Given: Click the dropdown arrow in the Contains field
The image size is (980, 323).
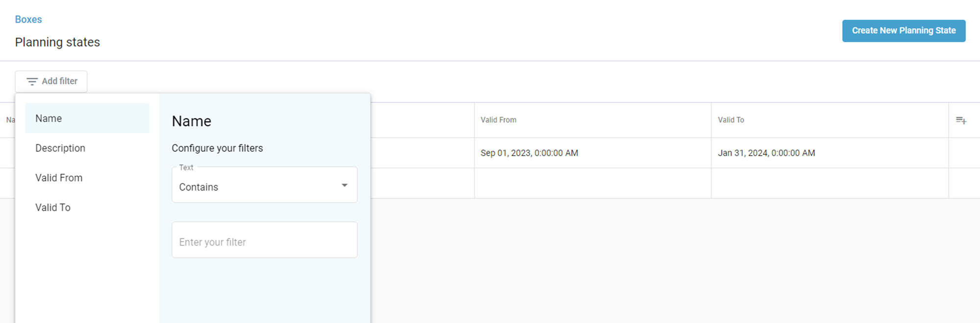Looking at the screenshot, I should (x=344, y=185).
